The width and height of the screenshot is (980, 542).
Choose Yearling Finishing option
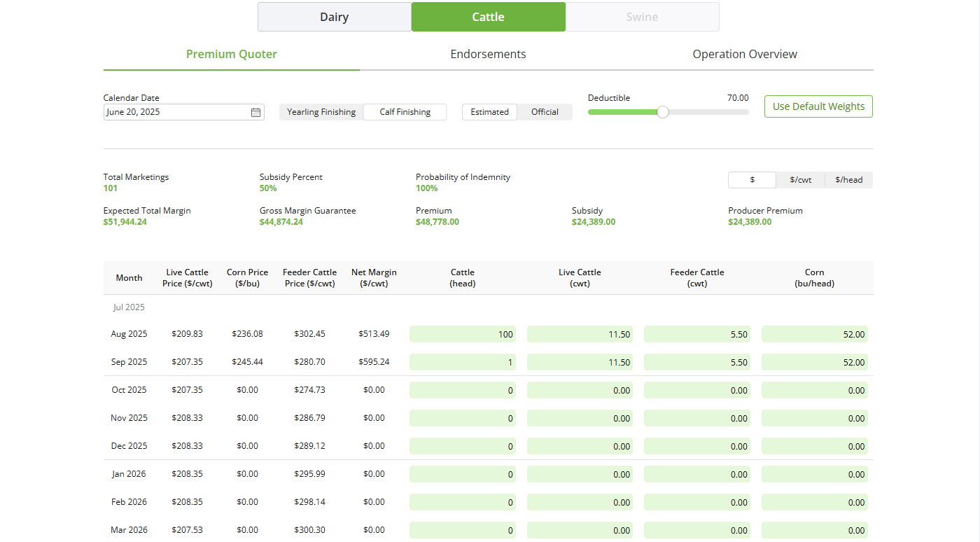pyautogui.click(x=321, y=112)
